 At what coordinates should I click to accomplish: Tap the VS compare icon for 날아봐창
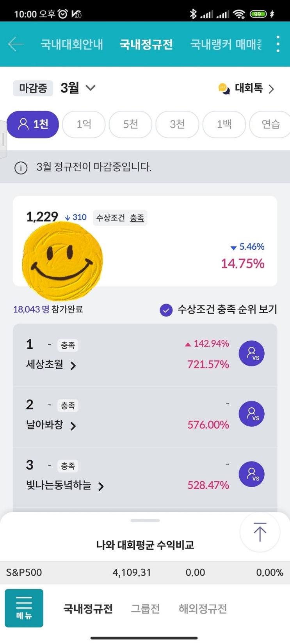[x=251, y=414]
